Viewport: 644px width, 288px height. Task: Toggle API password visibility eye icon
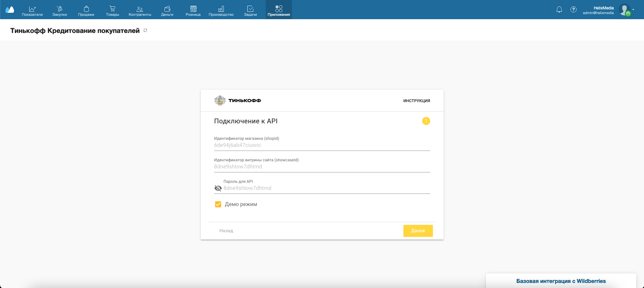[x=218, y=188]
